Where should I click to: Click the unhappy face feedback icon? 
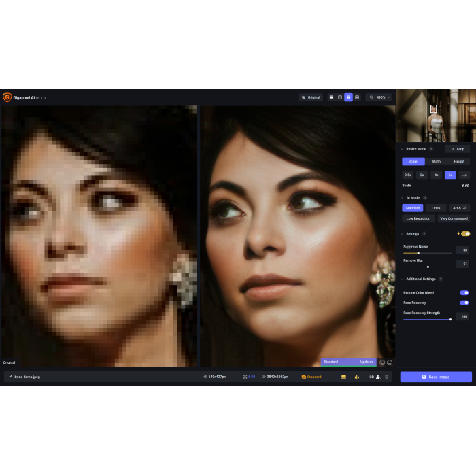tap(390, 362)
